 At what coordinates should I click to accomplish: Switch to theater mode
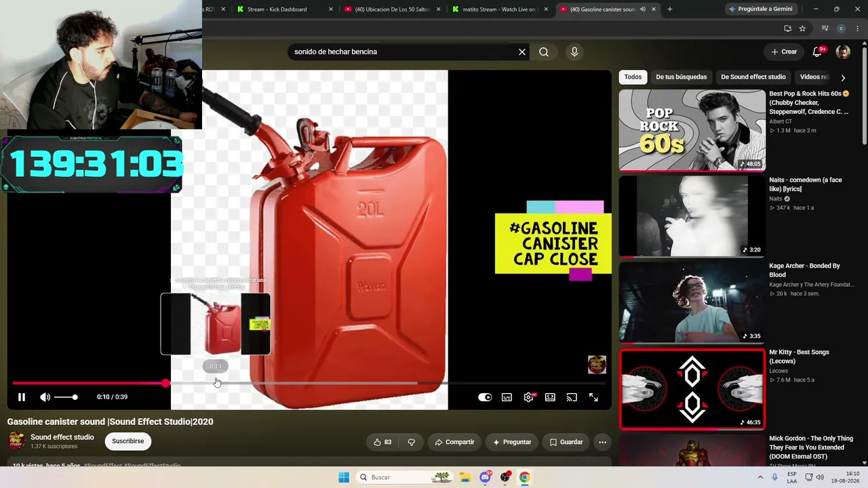click(x=550, y=397)
